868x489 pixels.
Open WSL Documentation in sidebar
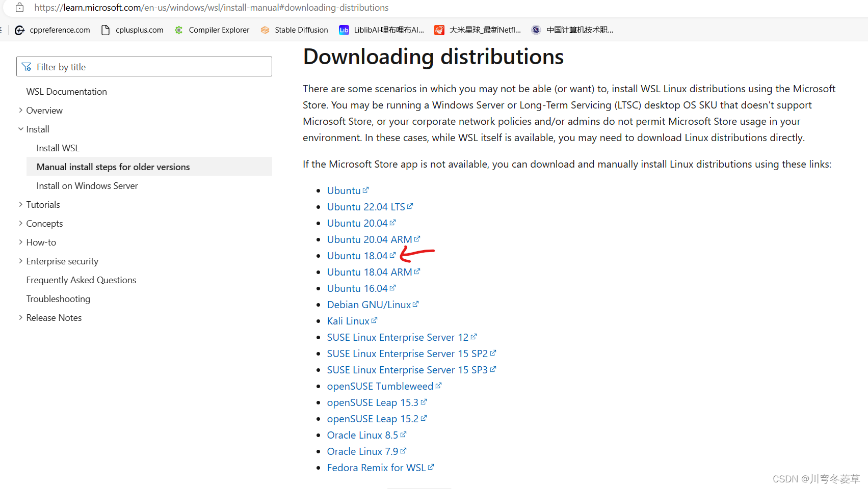point(67,92)
